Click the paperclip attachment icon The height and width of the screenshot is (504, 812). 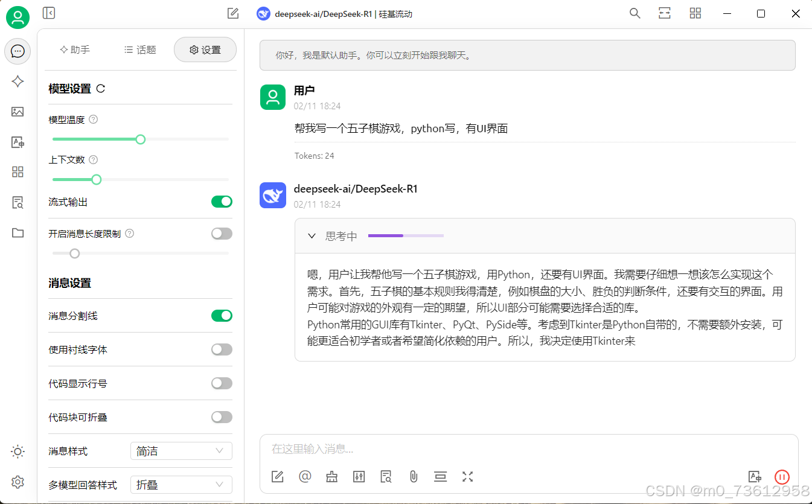click(x=414, y=477)
